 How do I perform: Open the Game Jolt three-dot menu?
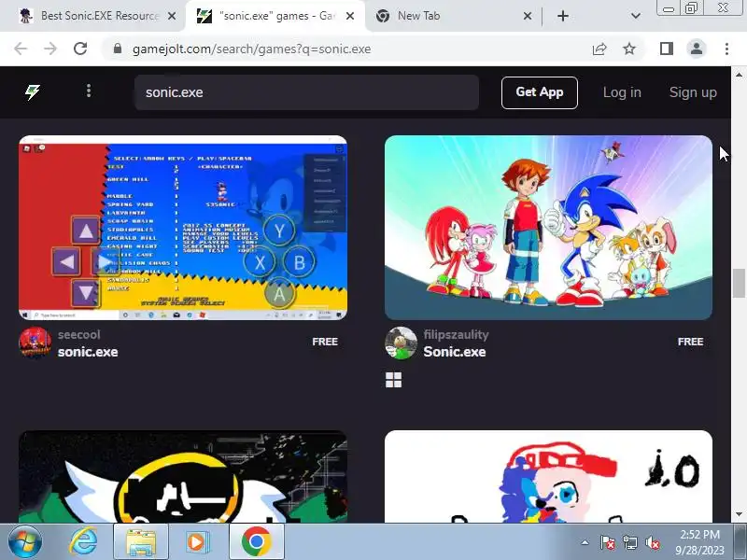[x=89, y=91]
